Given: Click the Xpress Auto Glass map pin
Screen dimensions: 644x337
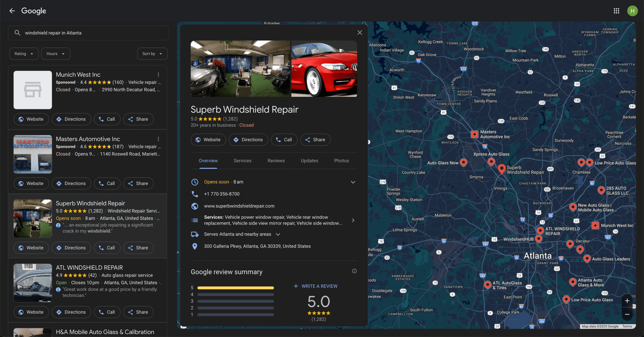Looking at the screenshot, I should [491, 162].
